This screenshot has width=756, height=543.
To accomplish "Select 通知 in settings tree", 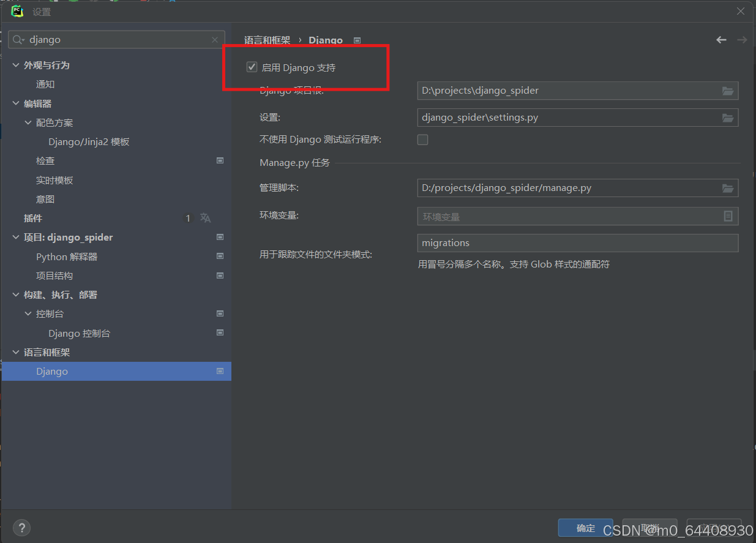I will tap(45, 84).
